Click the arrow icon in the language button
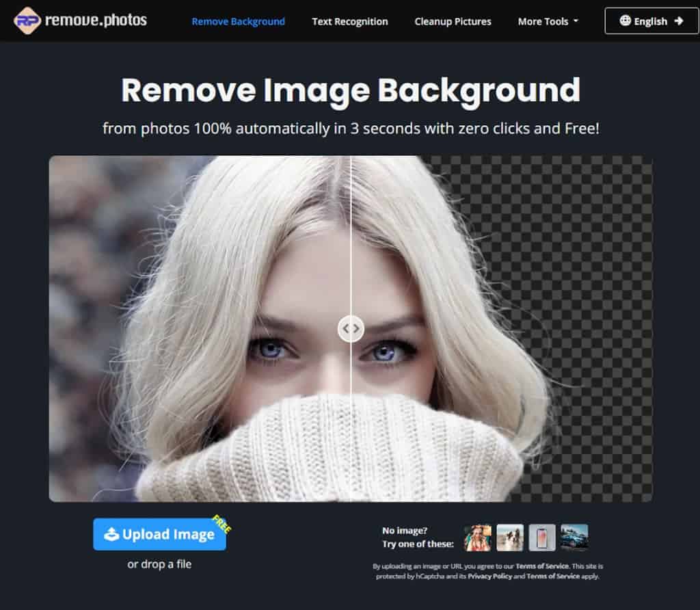Screen dimensions: 700x610 (679, 21)
